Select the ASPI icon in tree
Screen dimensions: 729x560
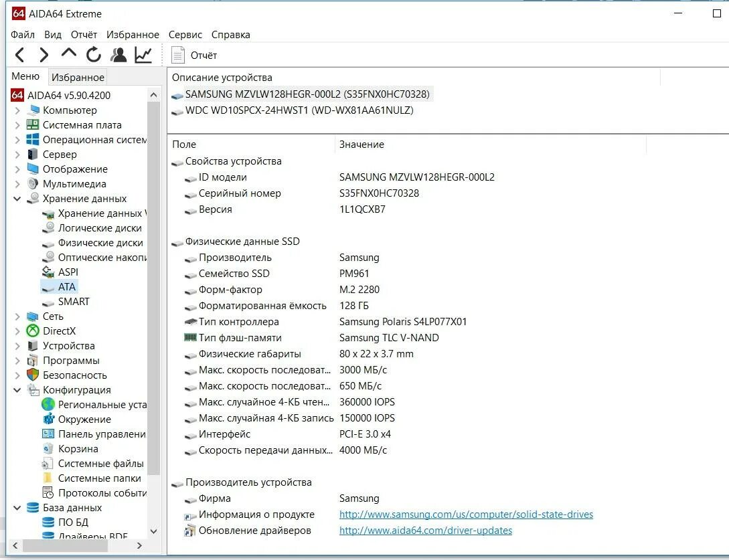click(48, 272)
